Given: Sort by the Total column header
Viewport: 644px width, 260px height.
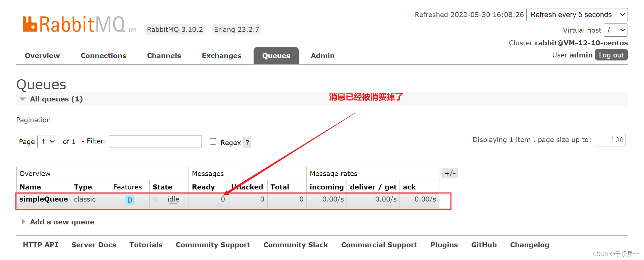Looking at the screenshot, I should [280, 187].
